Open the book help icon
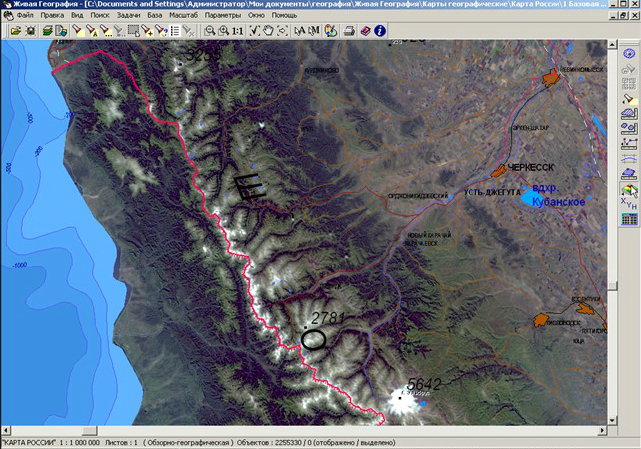The image size is (641, 449). (364, 31)
